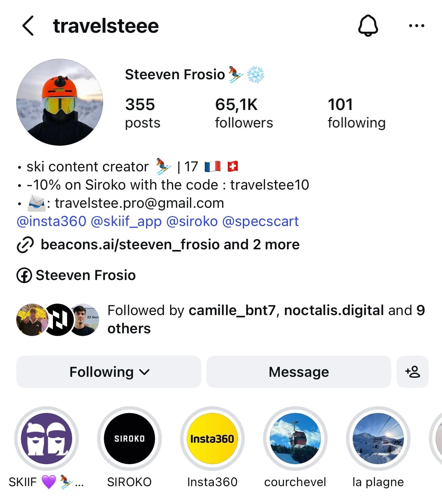
Task: View the profile picture with orange helmet
Action: 60,102
